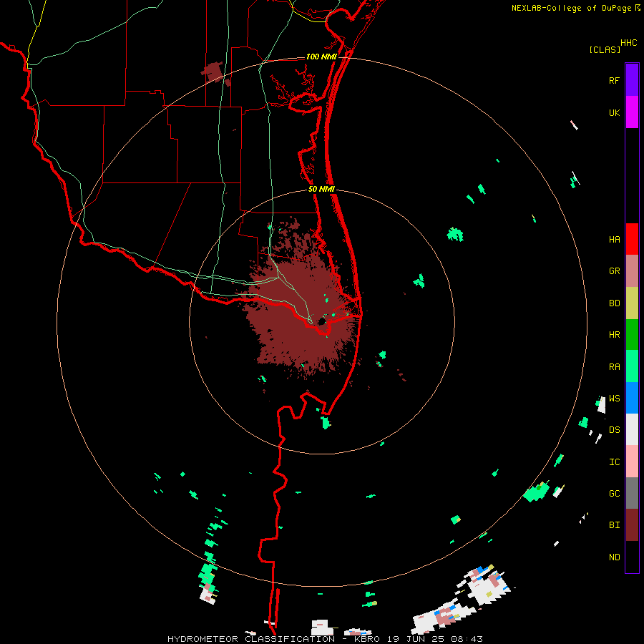Click the 'RA' legend label
Image resolution: width=644 pixels, height=644 pixels.
(615, 367)
